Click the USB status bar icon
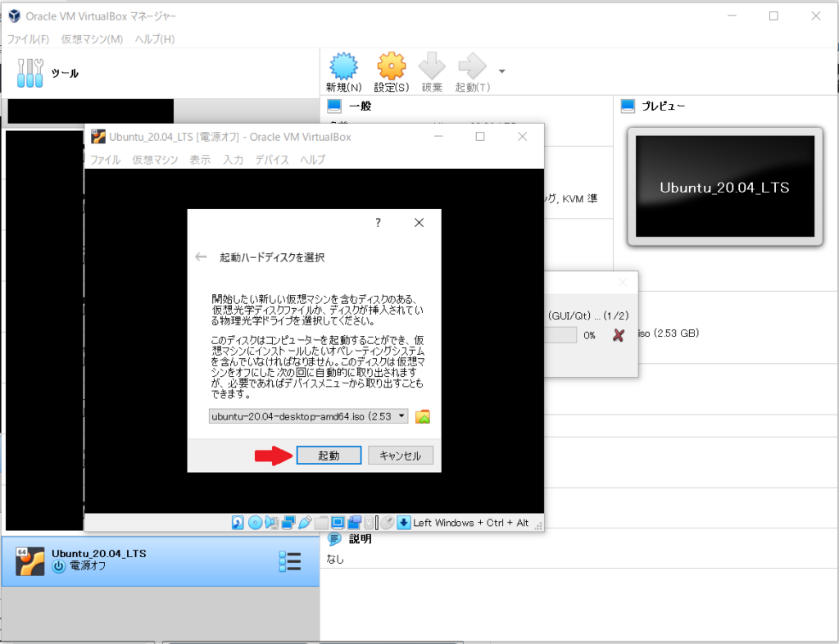This screenshot has height=644, width=839. click(305, 523)
